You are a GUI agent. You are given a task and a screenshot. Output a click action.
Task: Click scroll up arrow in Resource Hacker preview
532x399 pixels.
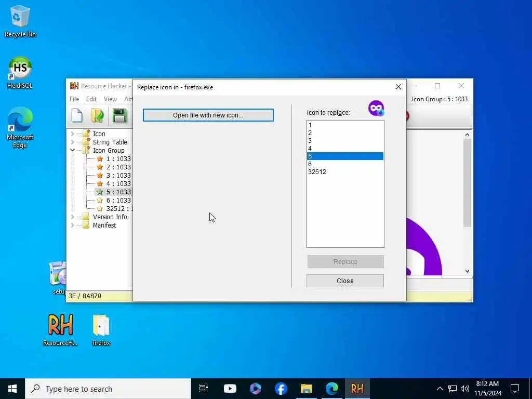467,135
